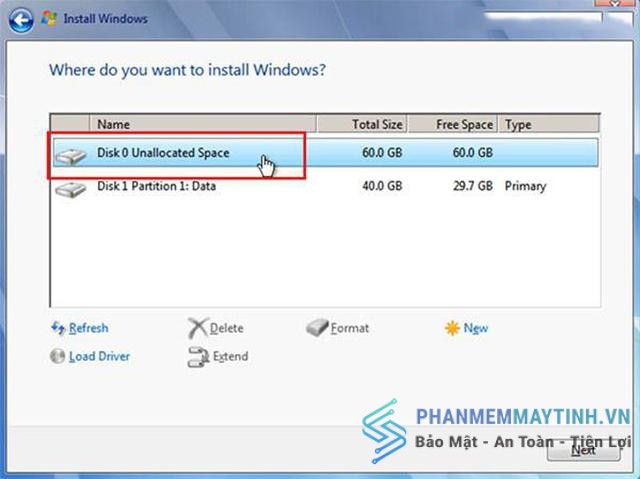
Task: Click the Windows flag logo in title bar
Action: pos(49,19)
